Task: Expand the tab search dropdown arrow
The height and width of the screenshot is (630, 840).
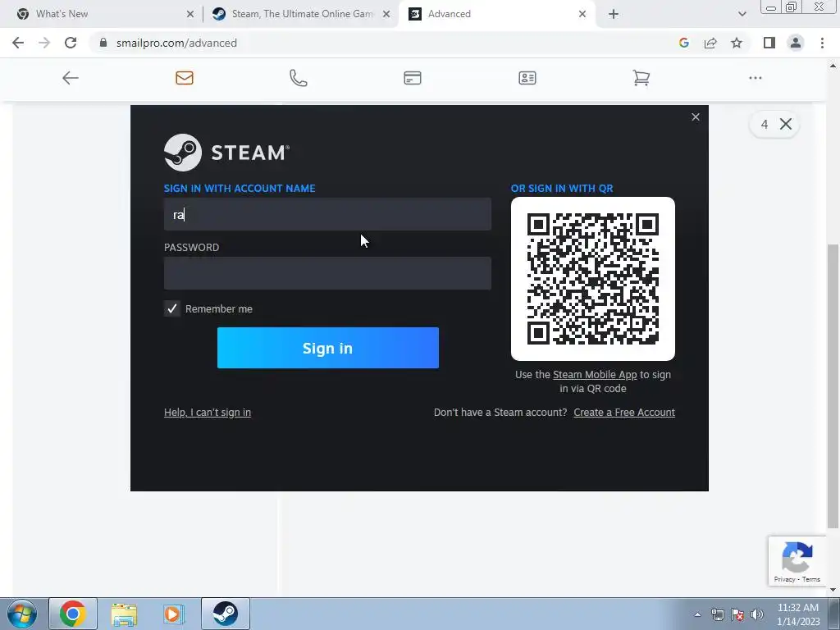Action: [x=742, y=15]
